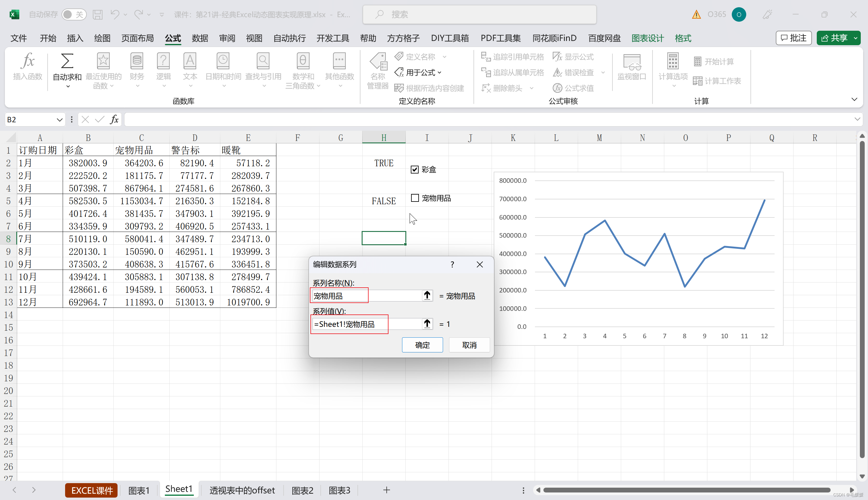The image size is (868, 500).
Task: Click the search (搜索) box
Action: pos(479,14)
